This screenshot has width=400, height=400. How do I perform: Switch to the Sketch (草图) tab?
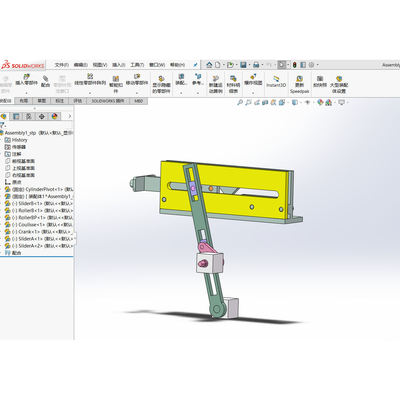point(41,101)
